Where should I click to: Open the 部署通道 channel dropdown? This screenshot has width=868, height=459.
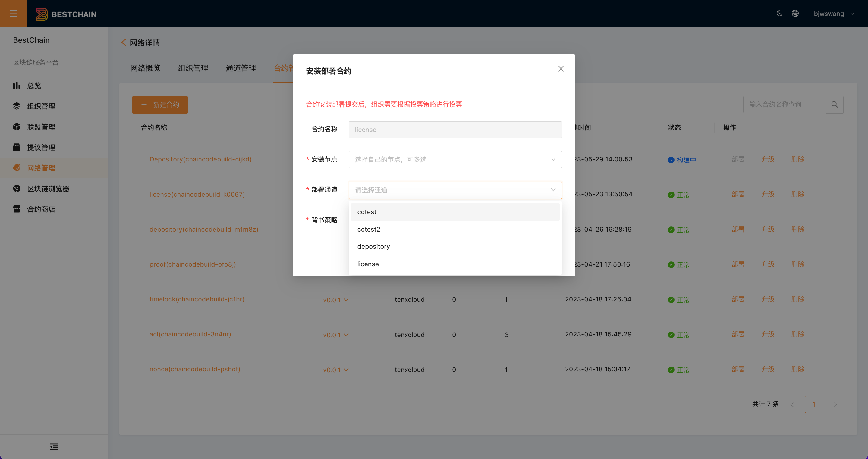(455, 190)
